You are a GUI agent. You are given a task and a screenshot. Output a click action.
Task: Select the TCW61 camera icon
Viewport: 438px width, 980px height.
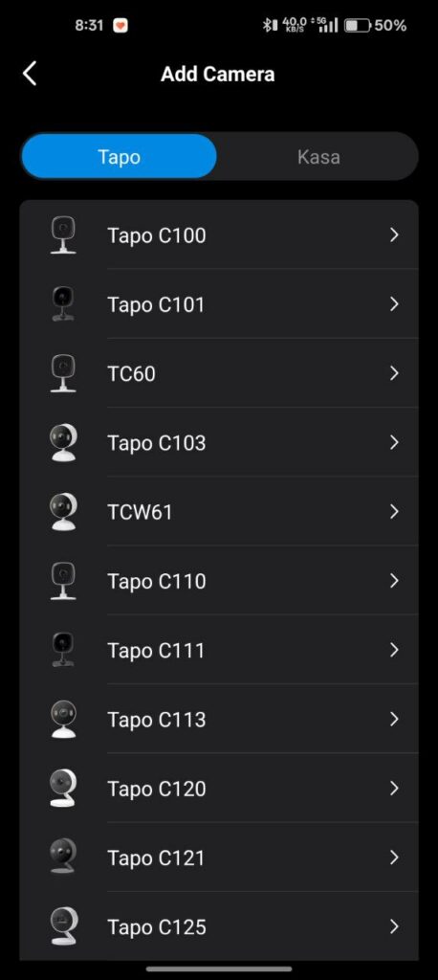click(x=63, y=512)
